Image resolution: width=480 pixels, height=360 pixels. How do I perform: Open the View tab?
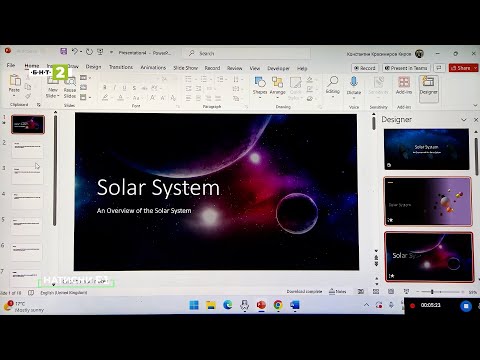tap(255, 68)
